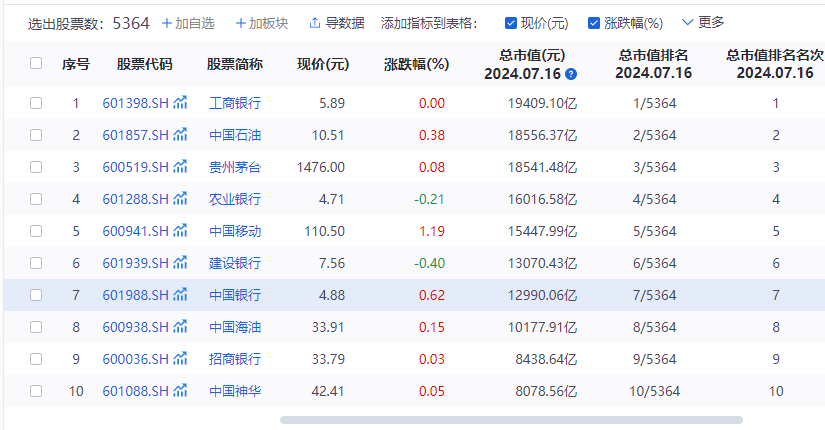The image size is (825, 430).
Task: Check the row for 中国神华
Action: [x=36, y=391]
